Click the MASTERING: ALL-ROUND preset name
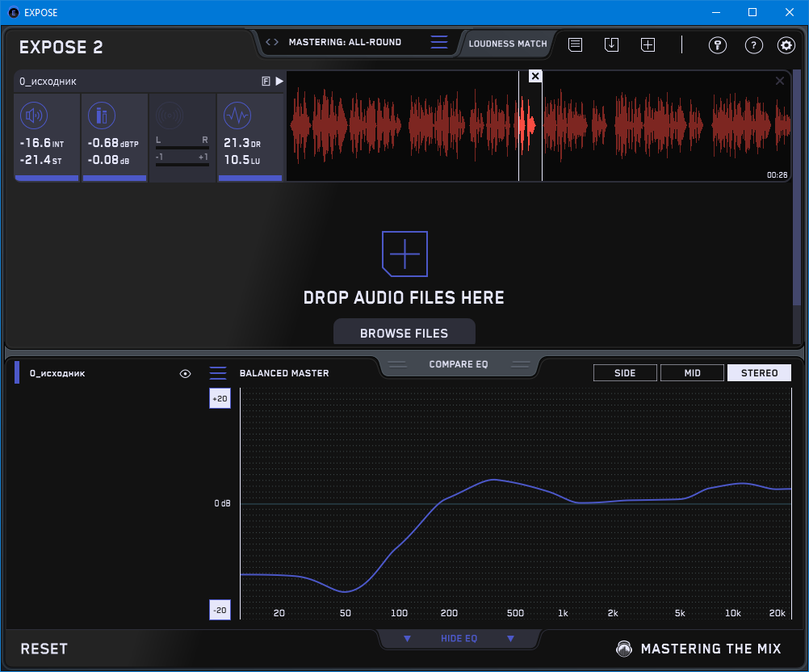809x672 pixels. [x=346, y=42]
